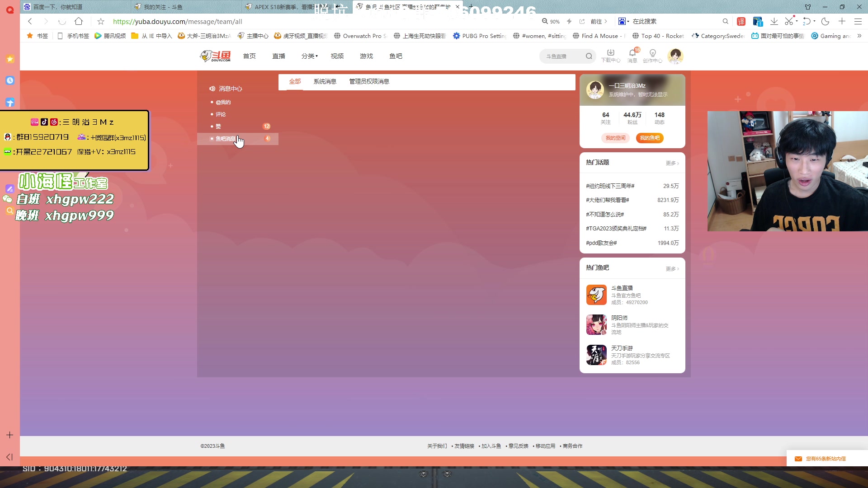
Task: Expand 更多 next to 热门话题
Action: 672,163
